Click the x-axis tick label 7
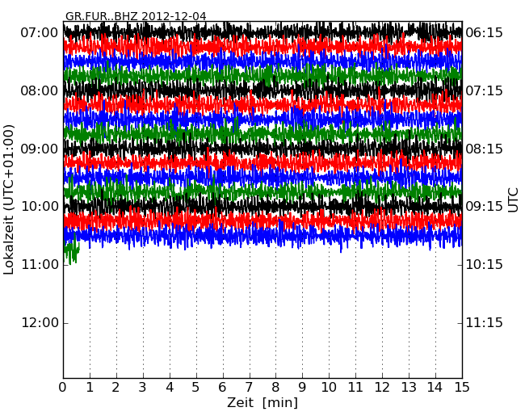Viewport: 525px width, 420px height. [249, 388]
